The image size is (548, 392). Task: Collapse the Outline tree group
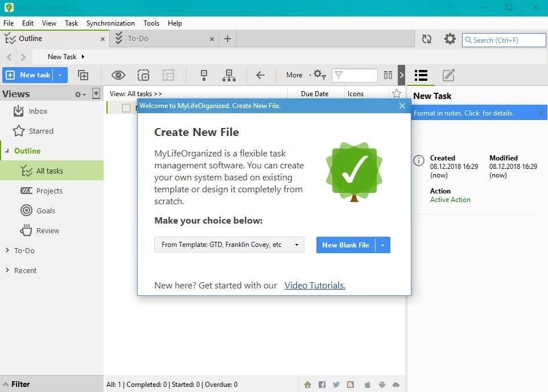7,151
